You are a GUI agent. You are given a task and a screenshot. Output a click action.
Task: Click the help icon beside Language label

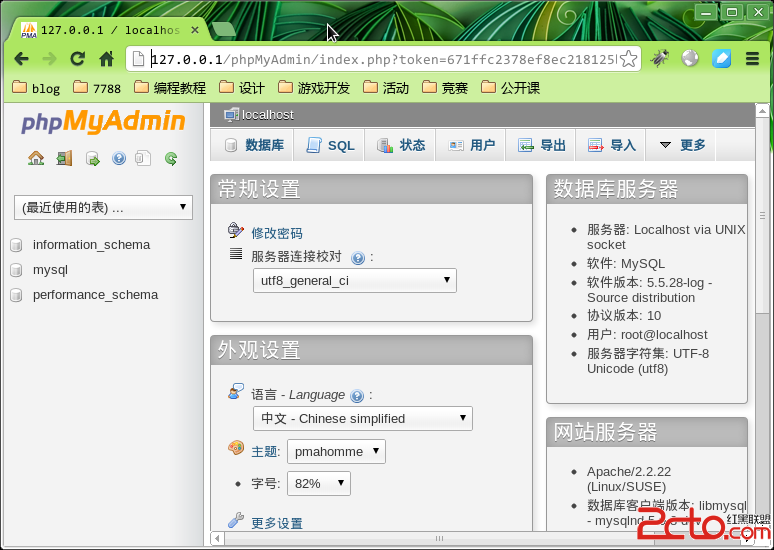(x=357, y=396)
